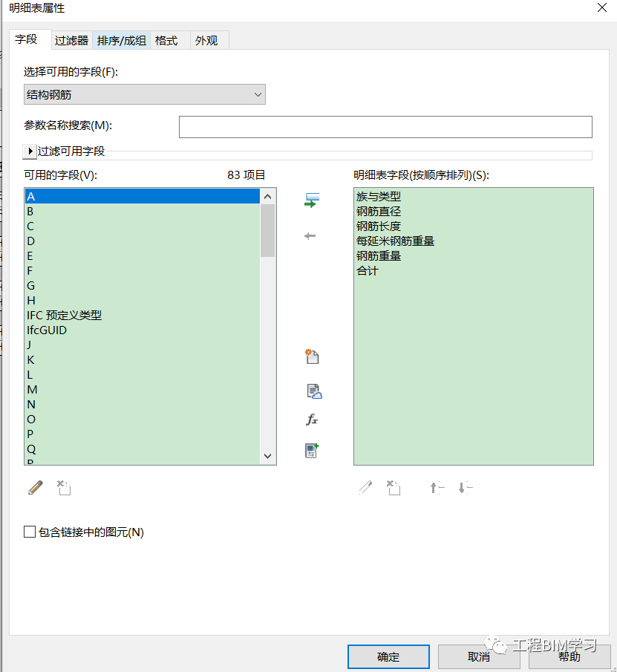Screen dimensions: 617x672
Task: Select field L in available fields
Action: (x=143, y=374)
